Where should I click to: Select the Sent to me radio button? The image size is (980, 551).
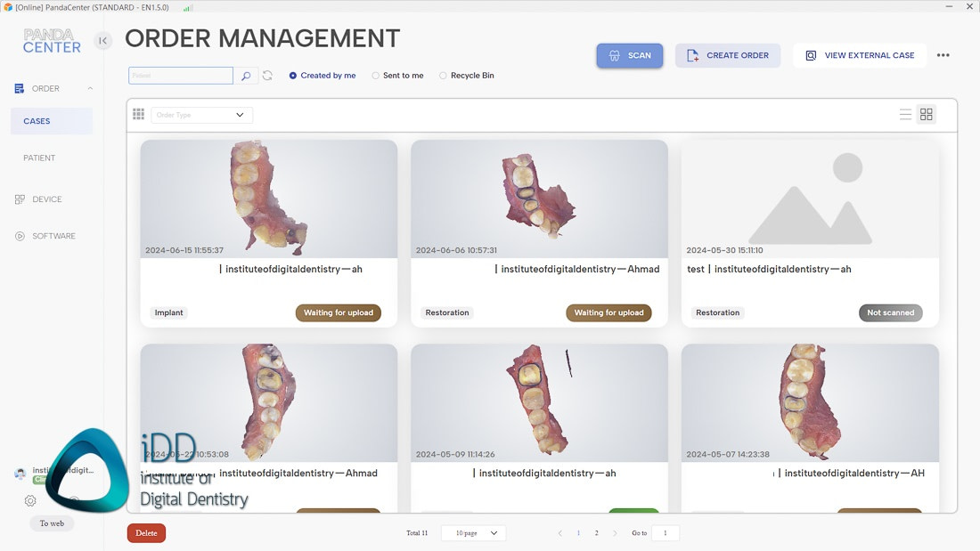[x=375, y=75]
